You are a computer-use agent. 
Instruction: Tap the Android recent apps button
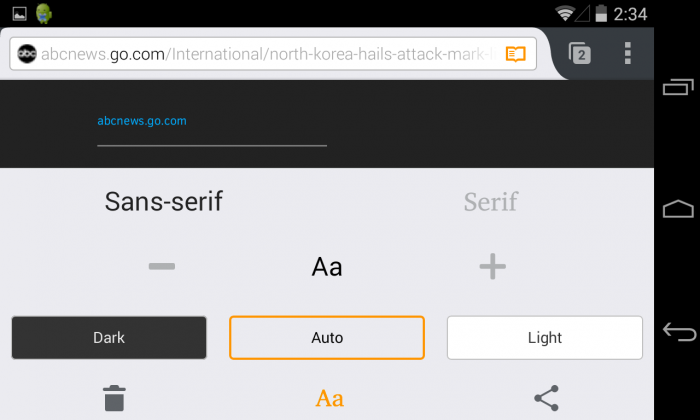click(678, 87)
